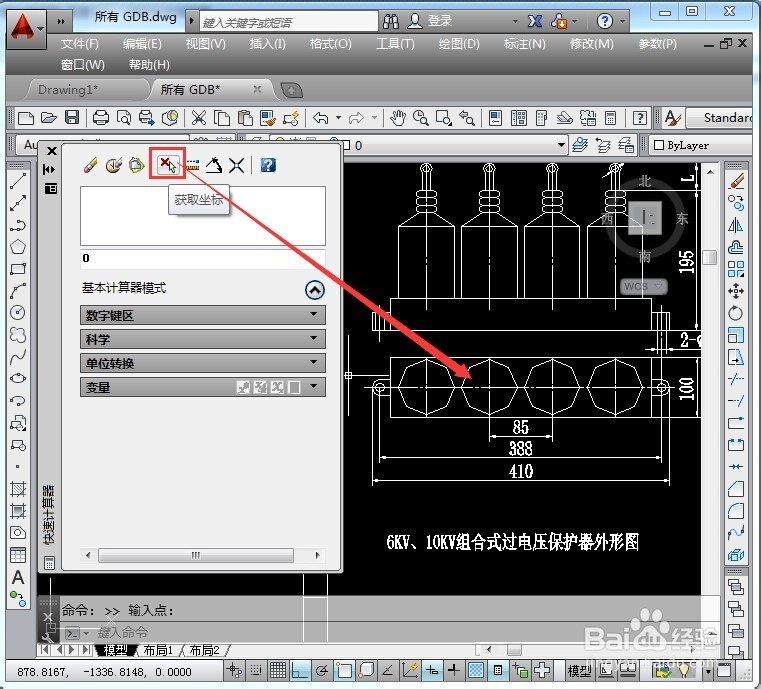
Task: Click the Autodesk Exchange X icon
Action: (535, 21)
